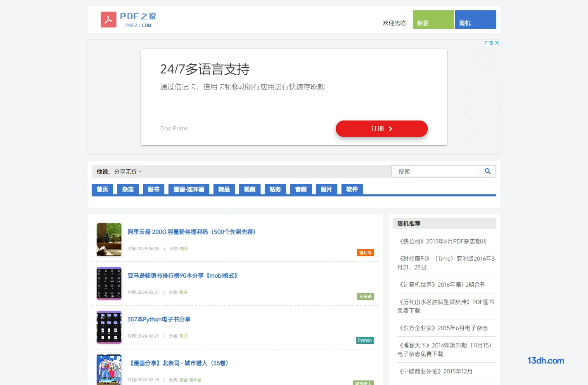Click the 广告 ad info label

point(489,43)
